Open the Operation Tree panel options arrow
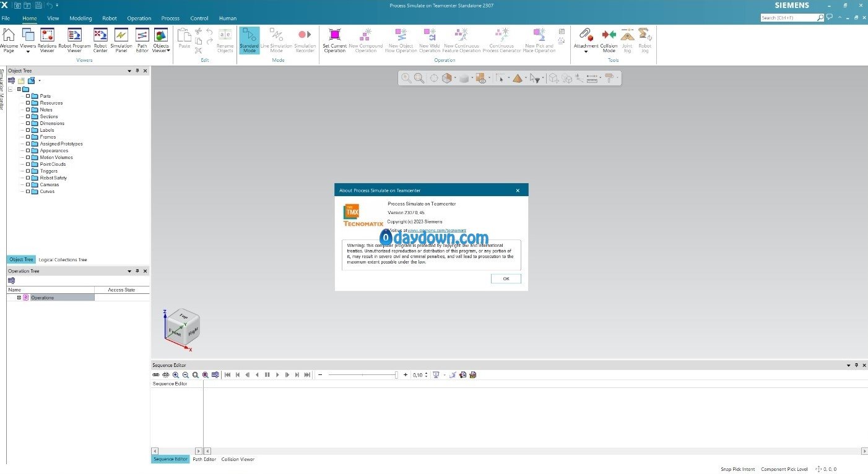 point(129,271)
